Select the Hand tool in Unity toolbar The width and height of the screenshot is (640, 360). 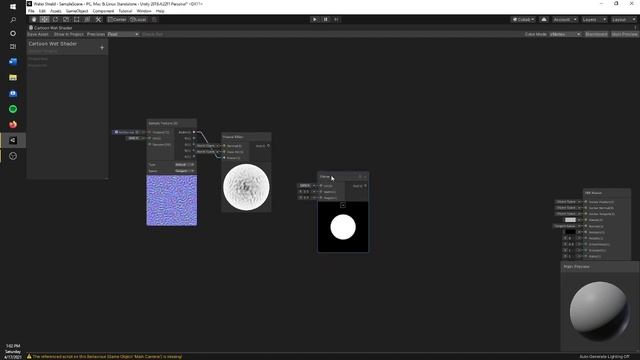coord(34,20)
